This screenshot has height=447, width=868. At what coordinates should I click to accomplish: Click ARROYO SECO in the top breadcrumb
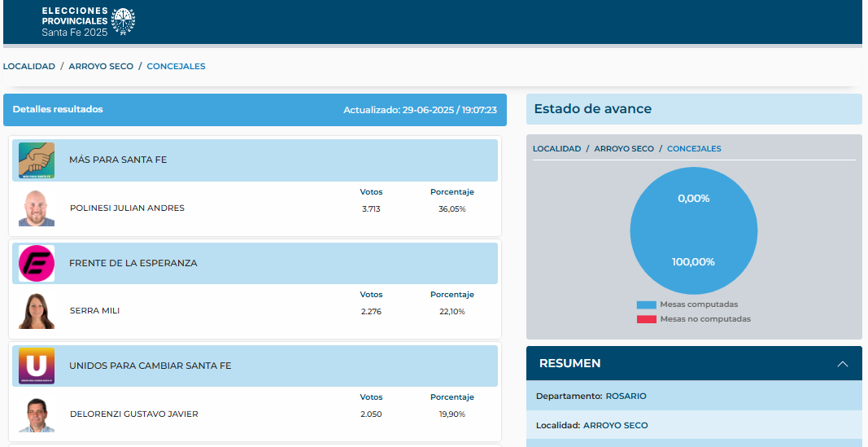pos(101,67)
